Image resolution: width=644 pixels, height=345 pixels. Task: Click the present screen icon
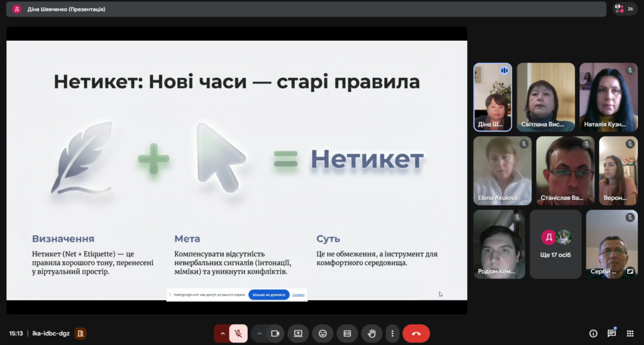298,333
